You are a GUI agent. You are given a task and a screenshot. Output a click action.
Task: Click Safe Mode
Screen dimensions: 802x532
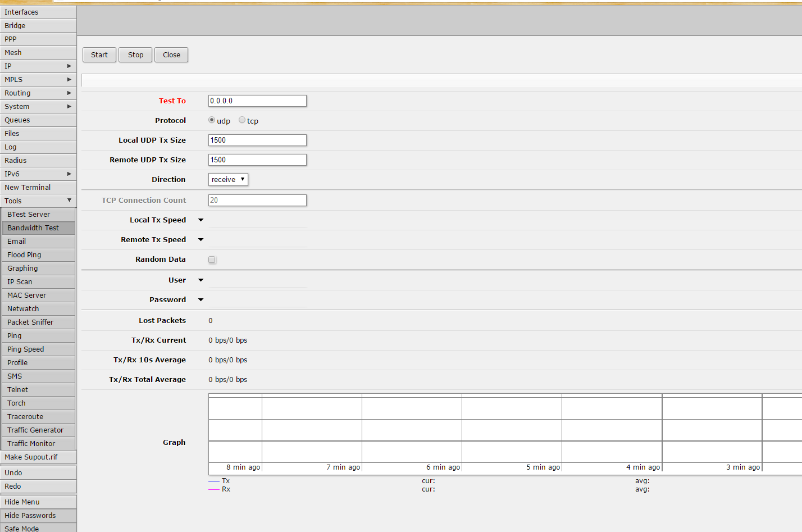click(x=38, y=528)
